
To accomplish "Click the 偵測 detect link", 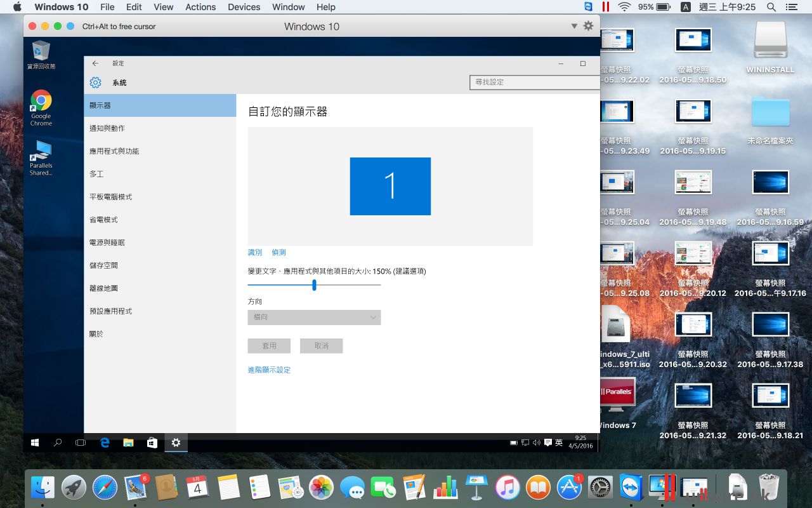I will [278, 252].
